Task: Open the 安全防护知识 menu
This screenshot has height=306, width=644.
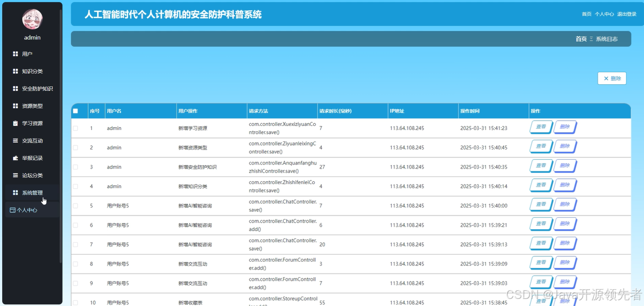Action: tap(32, 89)
